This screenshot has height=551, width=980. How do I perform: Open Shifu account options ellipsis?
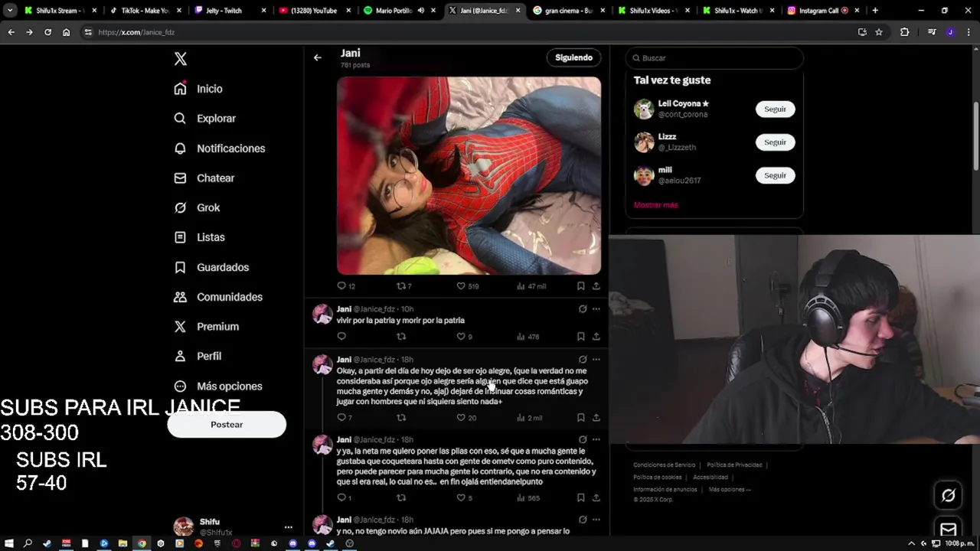click(x=289, y=527)
